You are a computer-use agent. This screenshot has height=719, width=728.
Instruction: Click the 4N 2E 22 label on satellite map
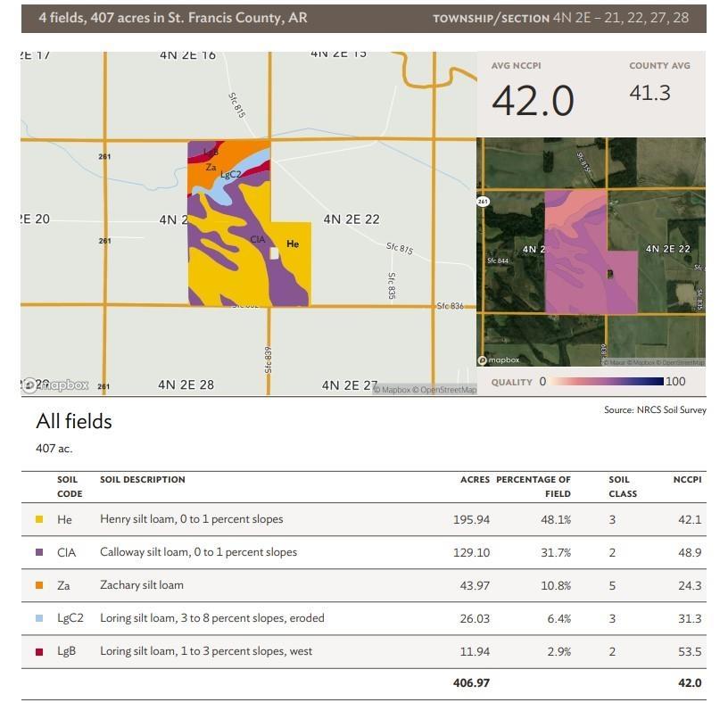[667, 248]
